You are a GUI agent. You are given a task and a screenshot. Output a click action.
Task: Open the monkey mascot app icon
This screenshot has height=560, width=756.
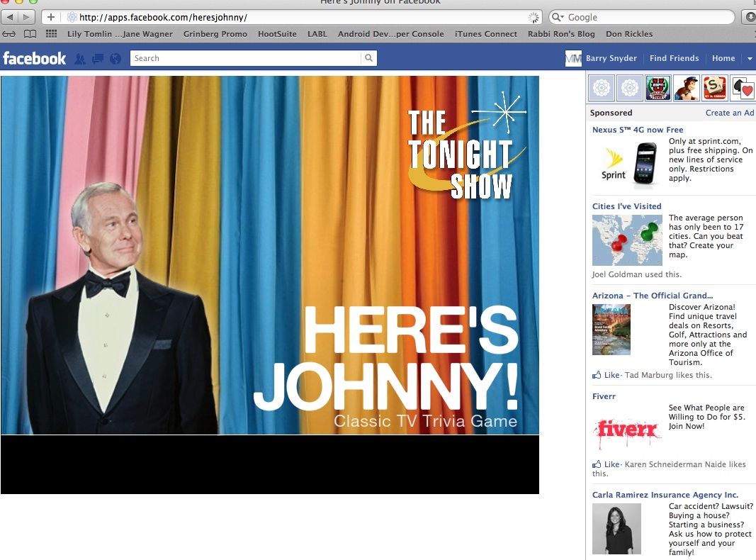coord(687,88)
